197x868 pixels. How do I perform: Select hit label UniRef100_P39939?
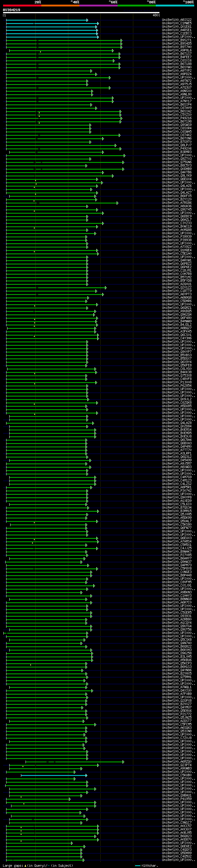177,236
